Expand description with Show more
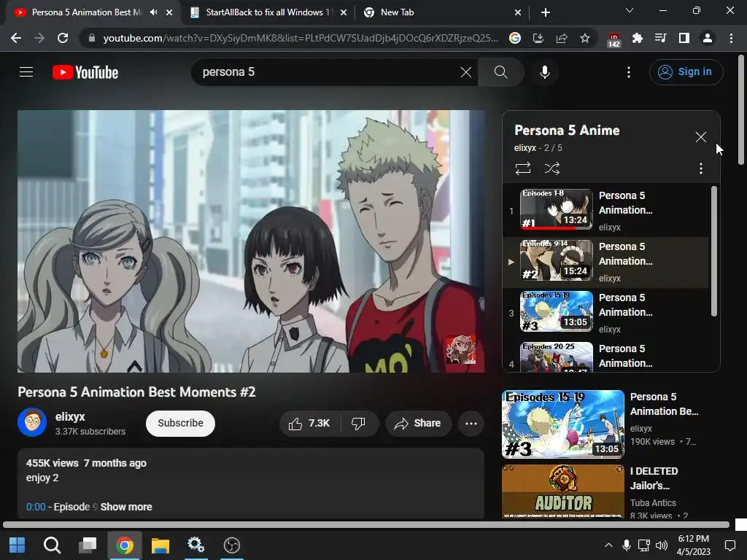This screenshot has height=560, width=747. pyautogui.click(x=126, y=507)
